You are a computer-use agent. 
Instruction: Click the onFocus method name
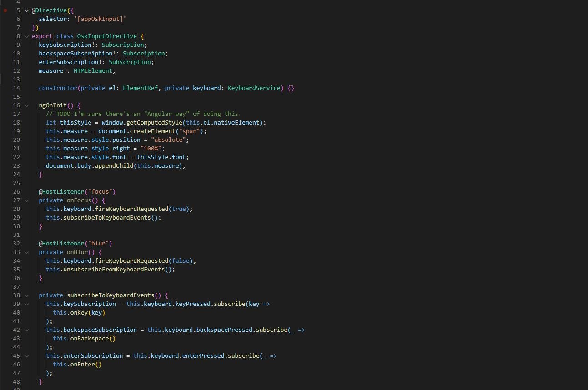click(79, 200)
